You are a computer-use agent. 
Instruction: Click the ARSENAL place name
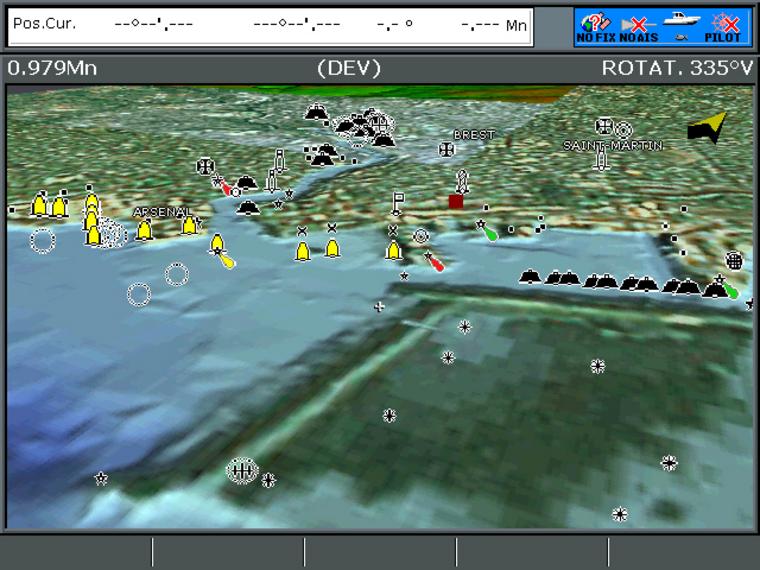[x=163, y=212]
